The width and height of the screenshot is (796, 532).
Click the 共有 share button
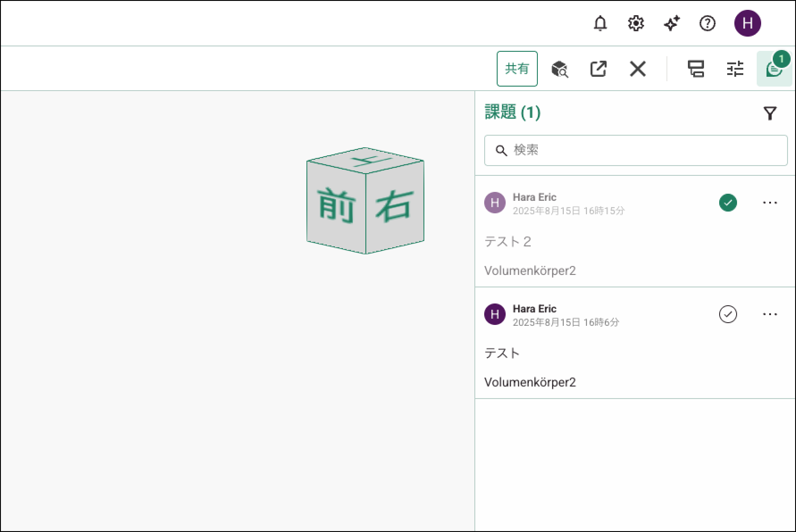coord(517,69)
